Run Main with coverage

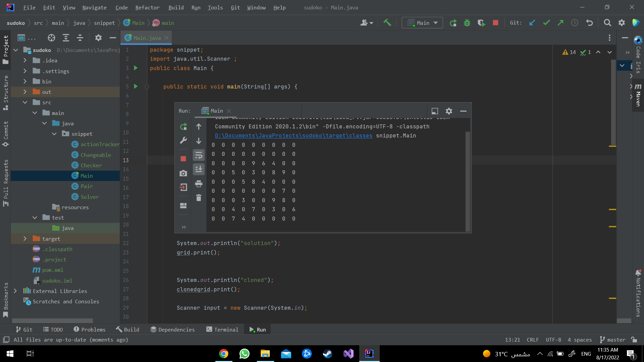(x=481, y=22)
